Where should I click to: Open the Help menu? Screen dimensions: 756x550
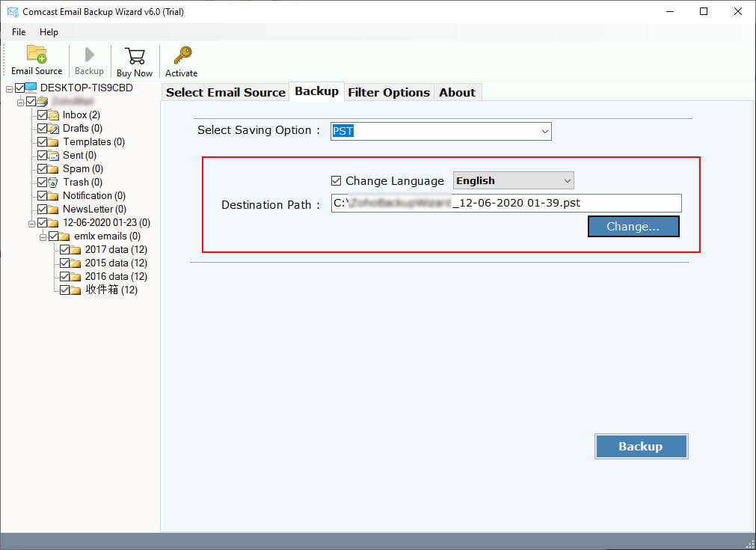click(x=49, y=32)
